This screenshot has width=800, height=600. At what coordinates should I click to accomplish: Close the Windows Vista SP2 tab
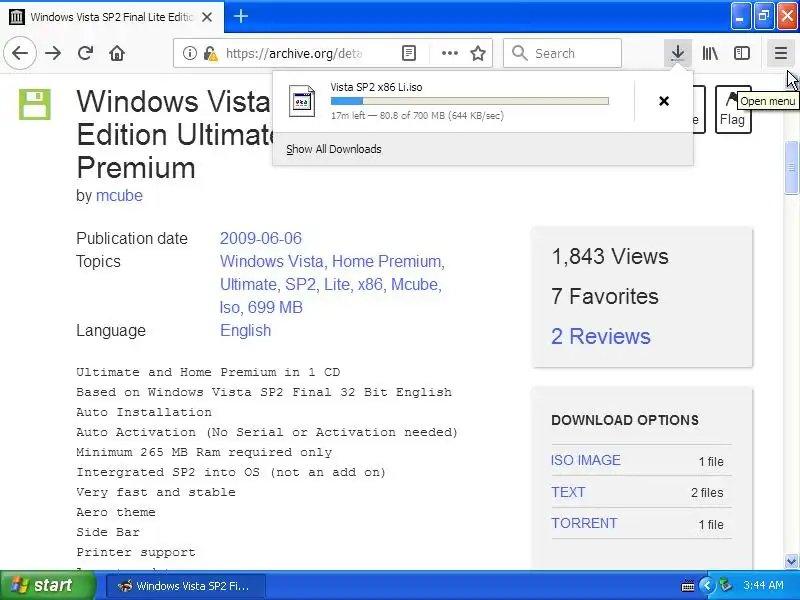(207, 17)
